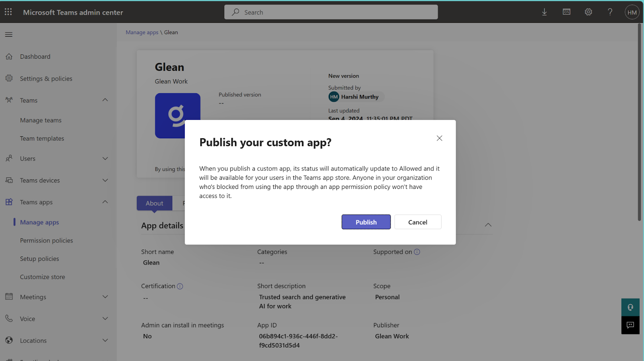
Task: Collapse the Teams apps chevron
Action: click(x=105, y=202)
